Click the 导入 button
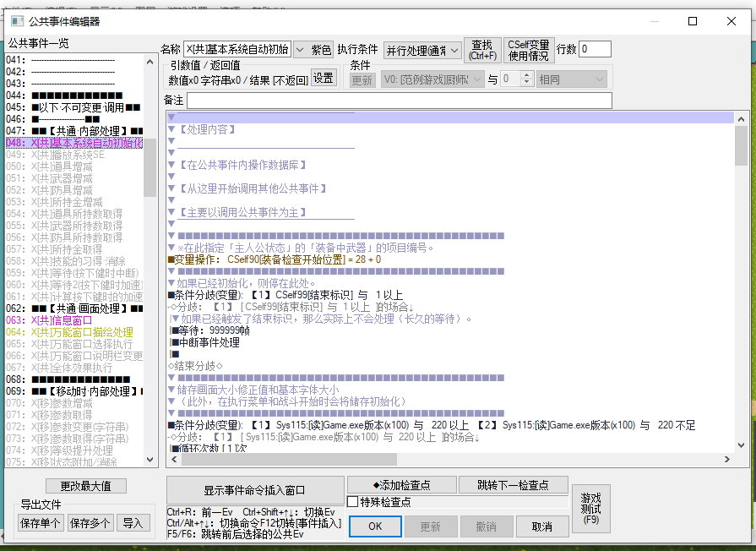Screen dimensions: 756x551 click(x=133, y=523)
